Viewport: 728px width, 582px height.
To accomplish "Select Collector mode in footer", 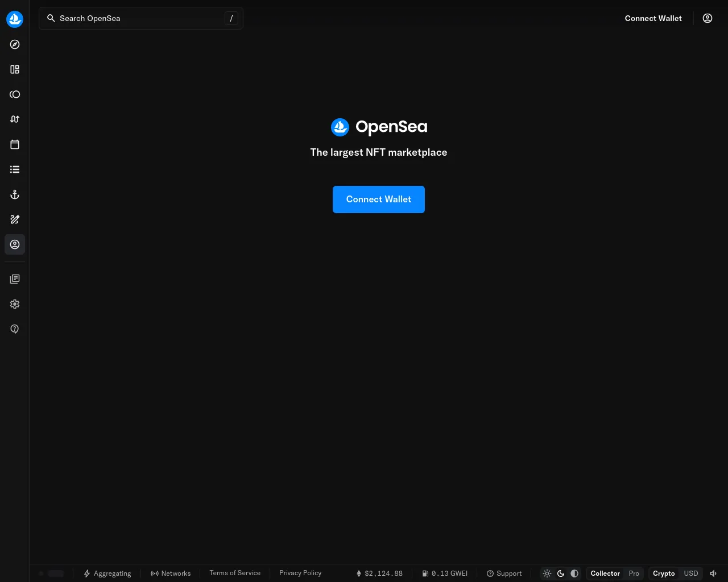I will [605, 573].
